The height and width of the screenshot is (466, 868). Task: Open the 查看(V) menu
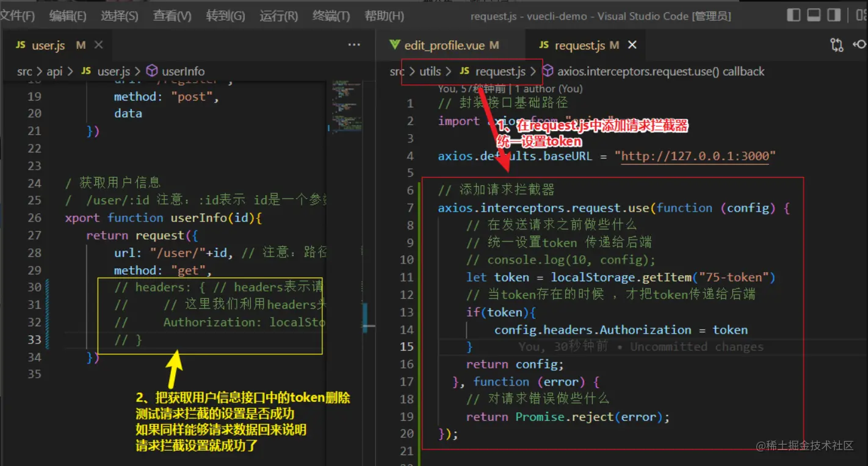pos(172,16)
